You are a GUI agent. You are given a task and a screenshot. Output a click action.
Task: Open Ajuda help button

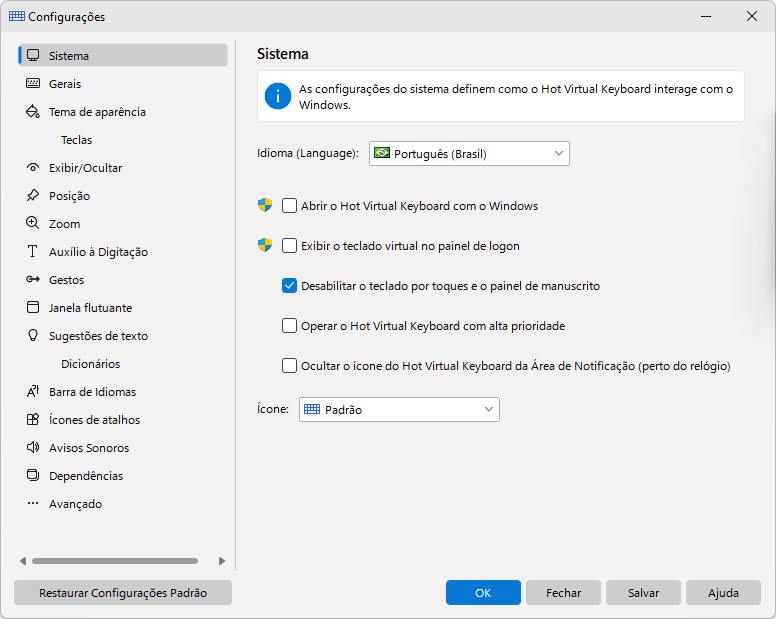pyautogui.click(x=723, y=592)
